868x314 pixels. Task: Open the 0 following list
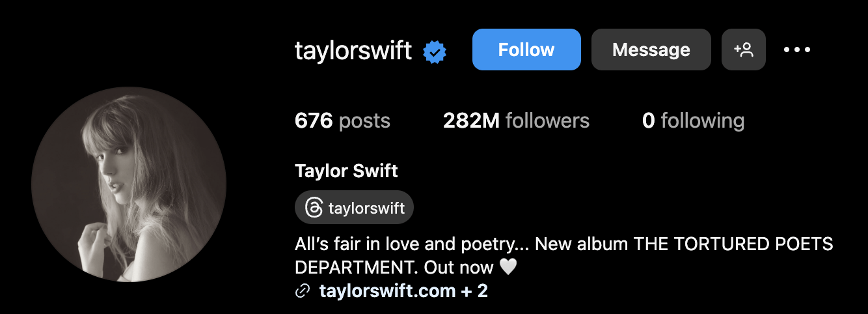tap(693, 121)
